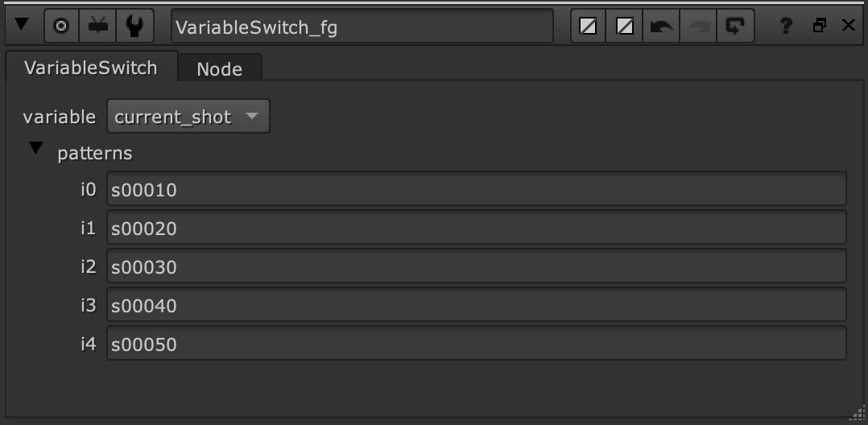The image size is (868, 425).
Task: Click the center node in graph icon
Action: (x=61, y=27)
